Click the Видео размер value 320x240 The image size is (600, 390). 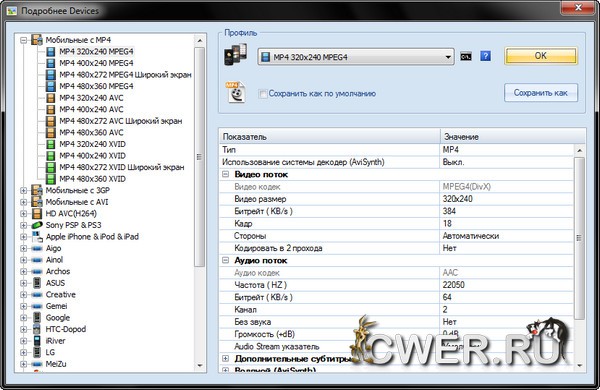point(458,199)
